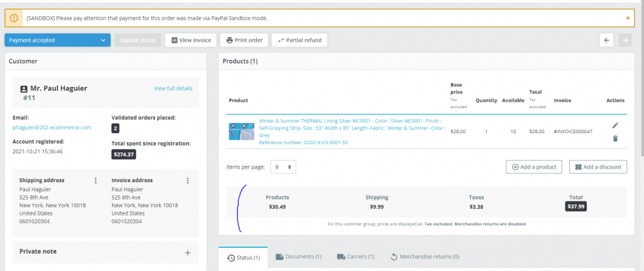644x271 pixels.
Task: Switch to Merchandise returns (0) tab
Action: (x=424, y=257)
